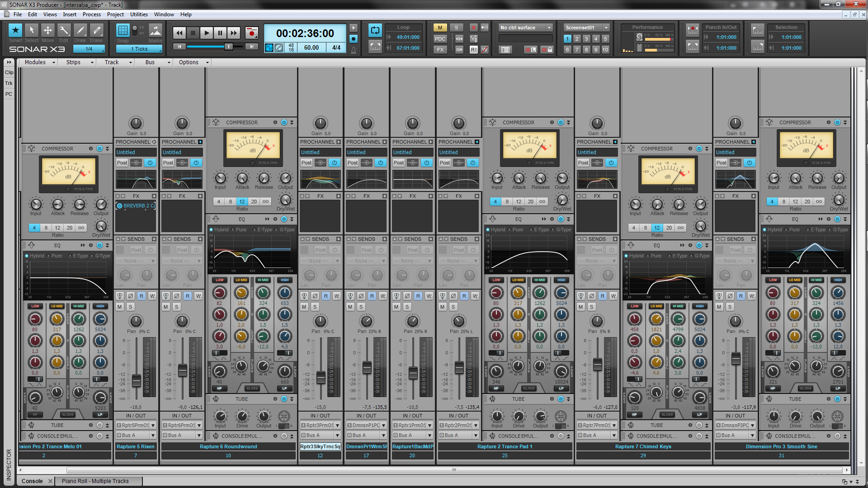Activate the Edit tool
The height and width of the screenshot is (488, 868).
(x=64, y=30)
